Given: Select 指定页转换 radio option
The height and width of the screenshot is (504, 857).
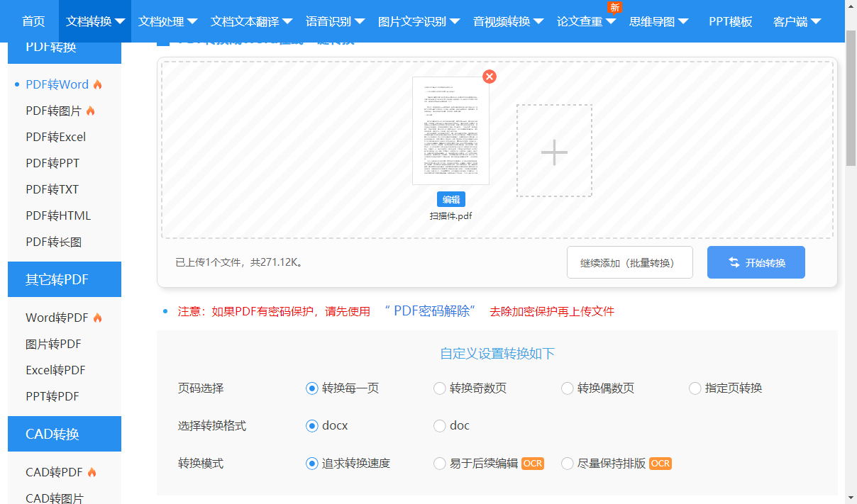Looking at the screenshot, I should point(695,388).
